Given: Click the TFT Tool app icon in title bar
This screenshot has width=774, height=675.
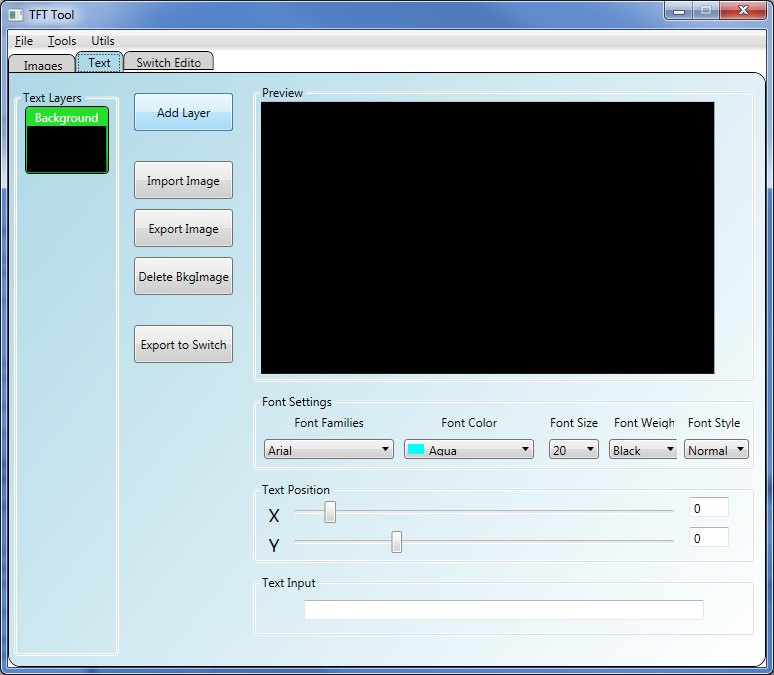Looking at the screenshot, I should pyautogui.click(x=16, y=15).
